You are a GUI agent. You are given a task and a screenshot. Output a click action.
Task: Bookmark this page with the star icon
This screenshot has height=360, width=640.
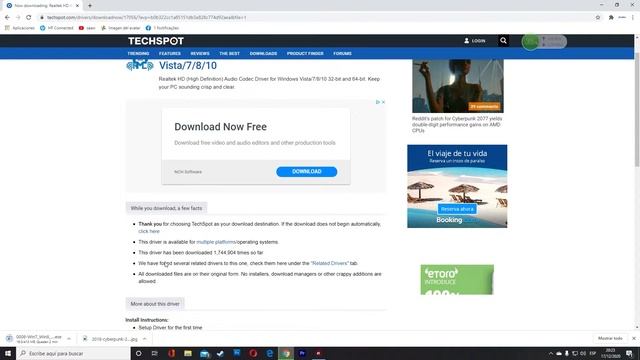[598, 18]
